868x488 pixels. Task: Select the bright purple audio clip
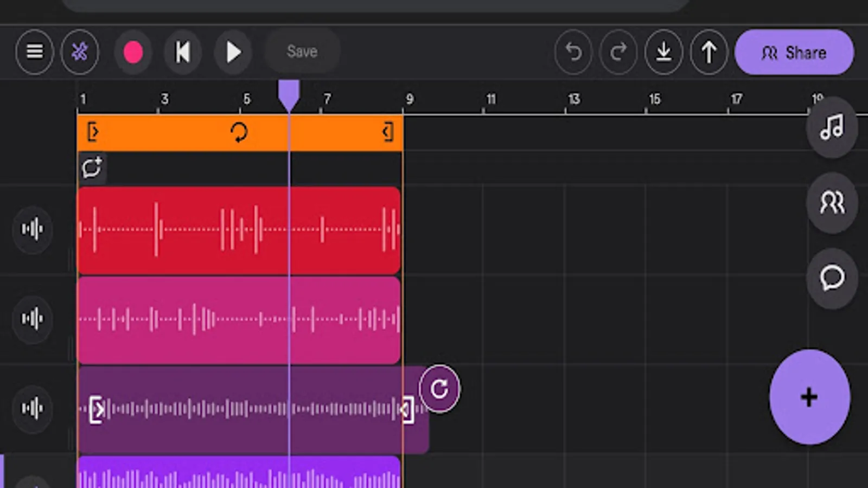[239, 472]
